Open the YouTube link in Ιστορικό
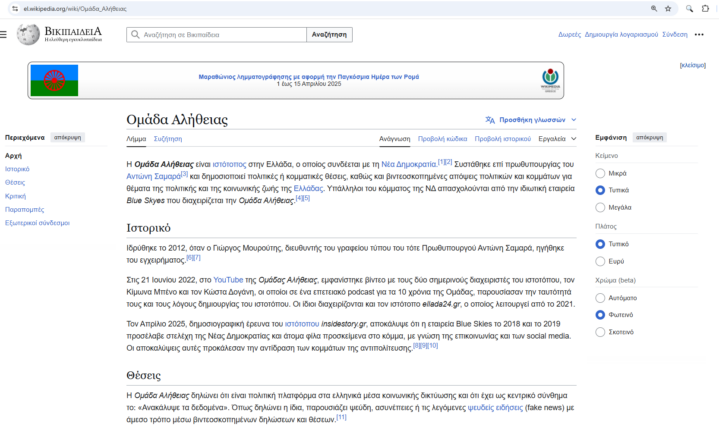 click(x=228, y=280)
